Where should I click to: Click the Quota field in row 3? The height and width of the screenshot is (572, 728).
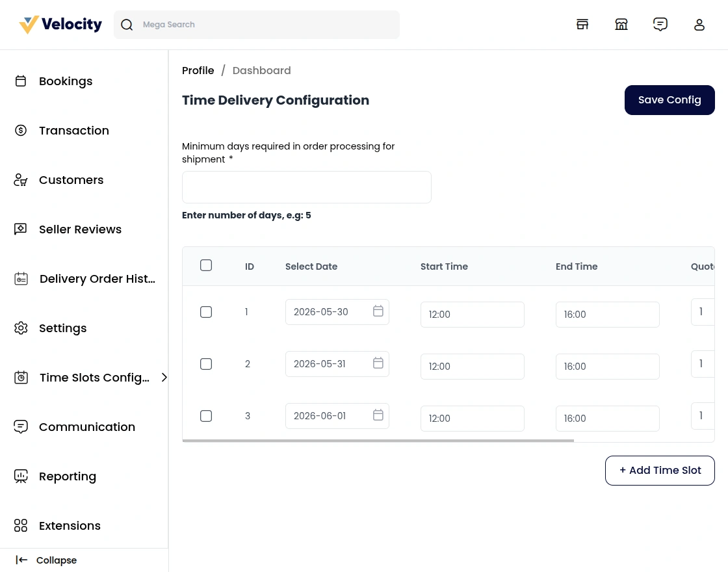pos(703,416)
